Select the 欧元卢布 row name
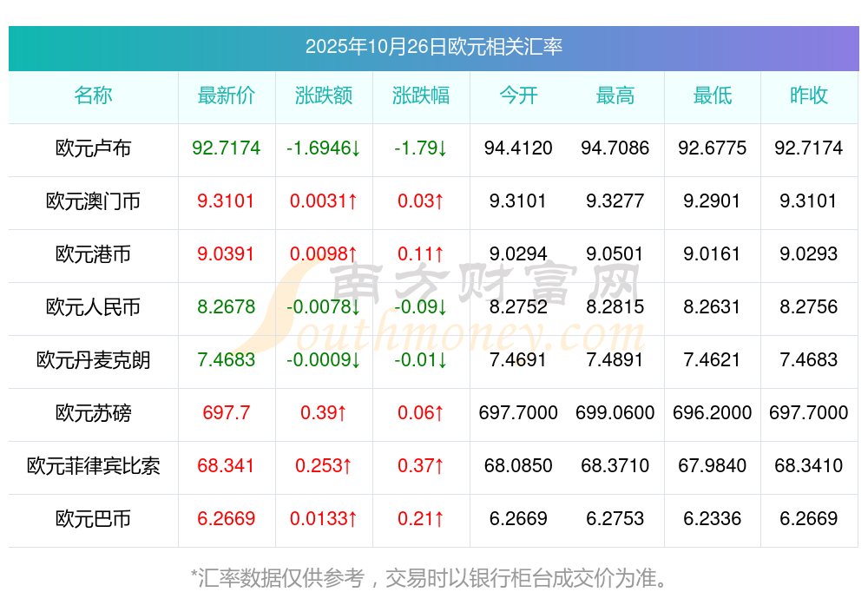Viewport: 868px width, 605px height. click(x=93, y=148)
